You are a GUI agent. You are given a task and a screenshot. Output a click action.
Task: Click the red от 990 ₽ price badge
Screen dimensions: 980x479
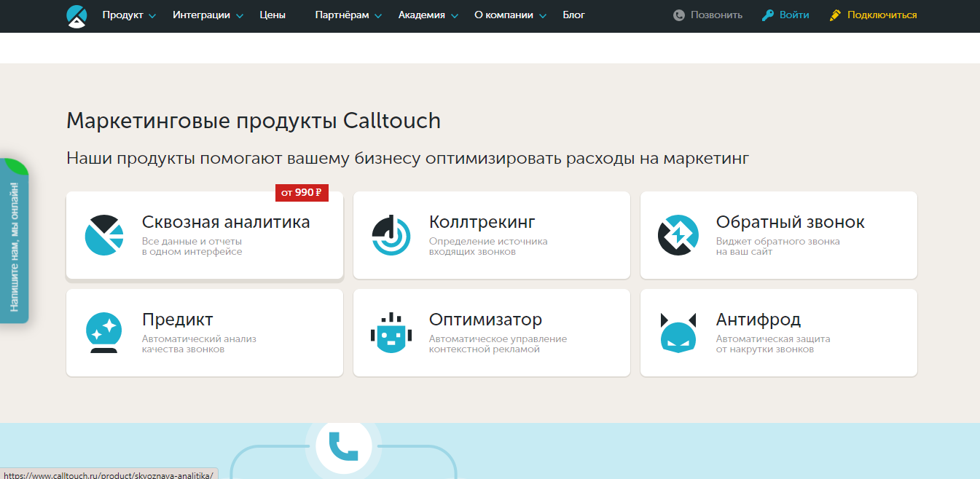[302, 193]
